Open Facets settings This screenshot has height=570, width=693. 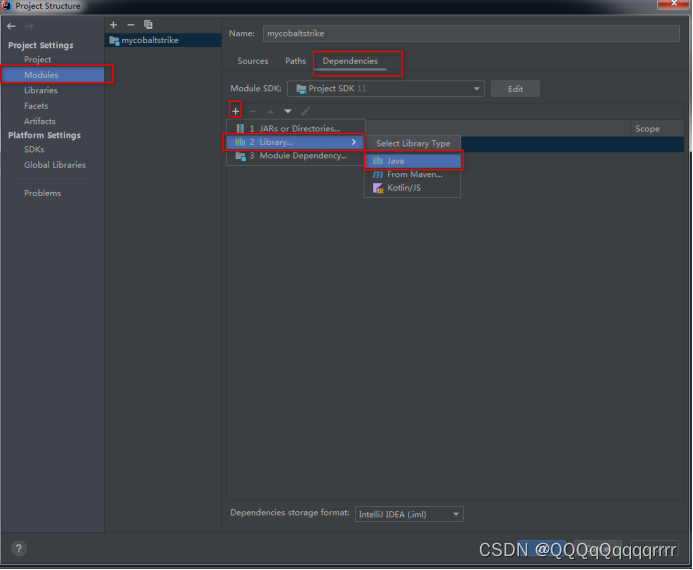(36, 106)
